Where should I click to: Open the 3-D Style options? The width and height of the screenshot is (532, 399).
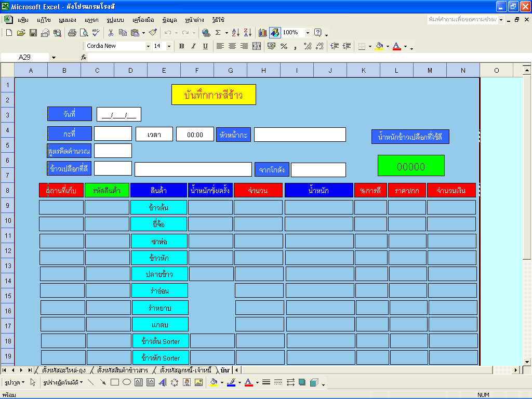point(314,382)
